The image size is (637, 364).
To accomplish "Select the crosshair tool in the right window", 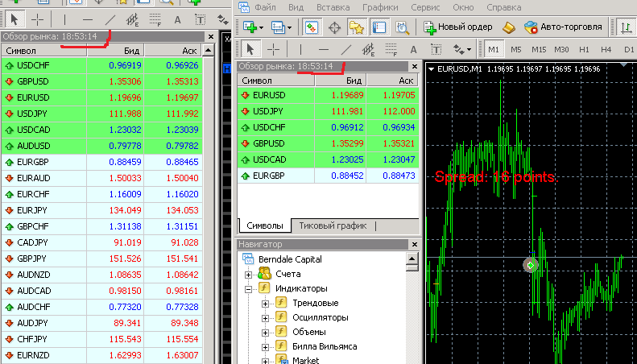I will tap(274, 50).
